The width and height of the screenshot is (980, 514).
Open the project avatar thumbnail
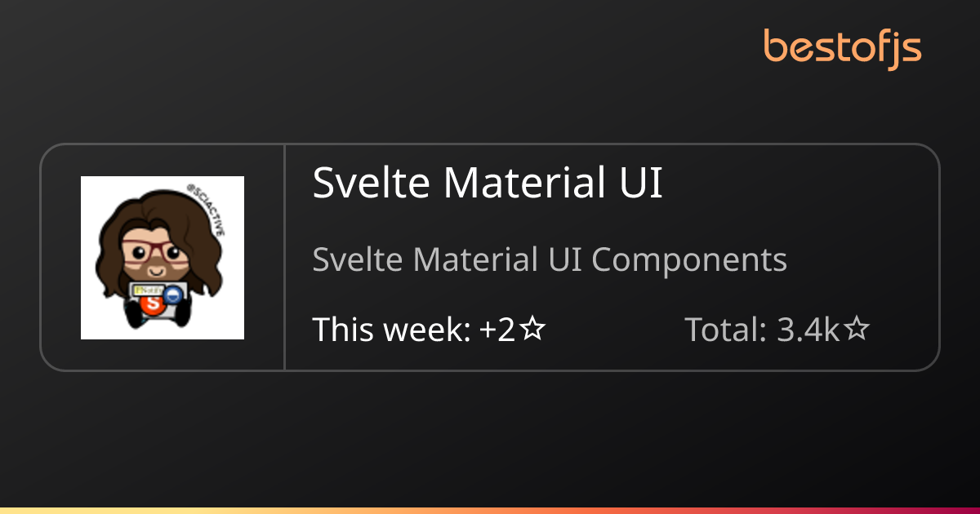point(163,258)
